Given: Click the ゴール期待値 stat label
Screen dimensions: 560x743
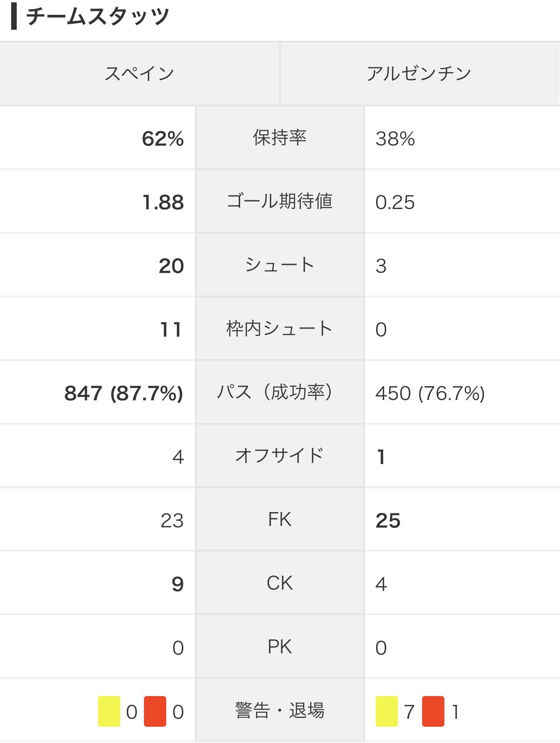Looking at the screenshot, I should (280, 201).
